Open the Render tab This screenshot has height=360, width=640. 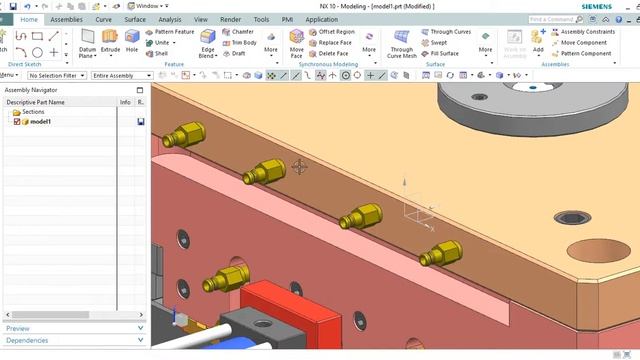point(231,20)
